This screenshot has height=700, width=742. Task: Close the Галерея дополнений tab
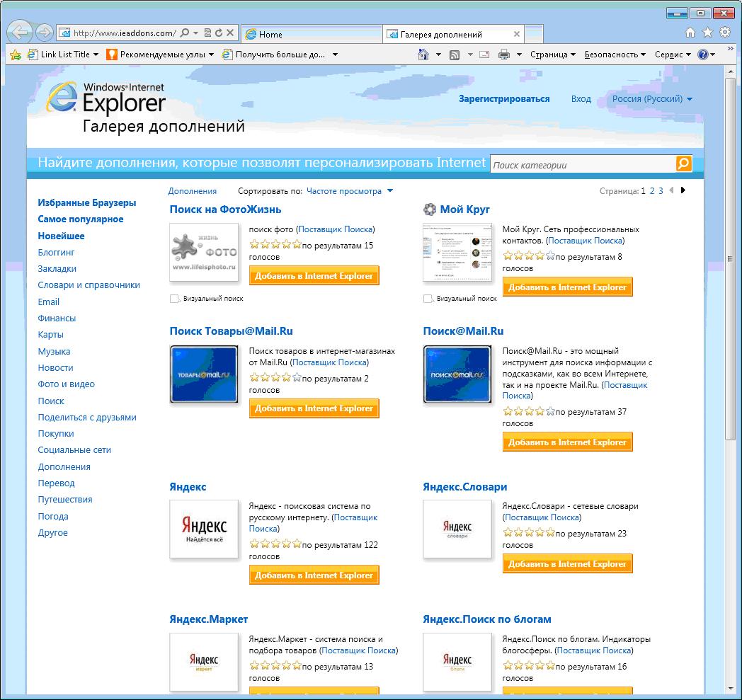(x=517, y=34)
